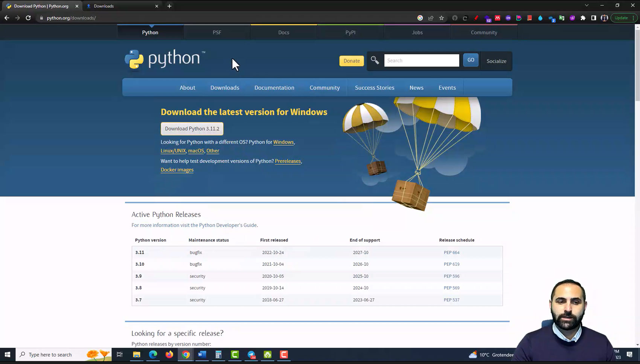The width and height of the screenshot is (640, 364).
Task: Click the GO search button
Action: pos(471,60)
